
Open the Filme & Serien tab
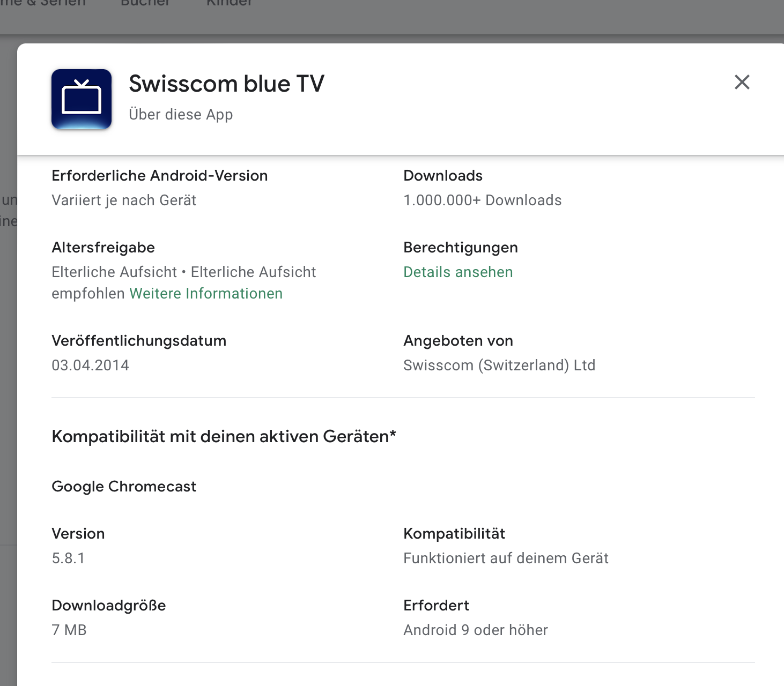point(43,3)
